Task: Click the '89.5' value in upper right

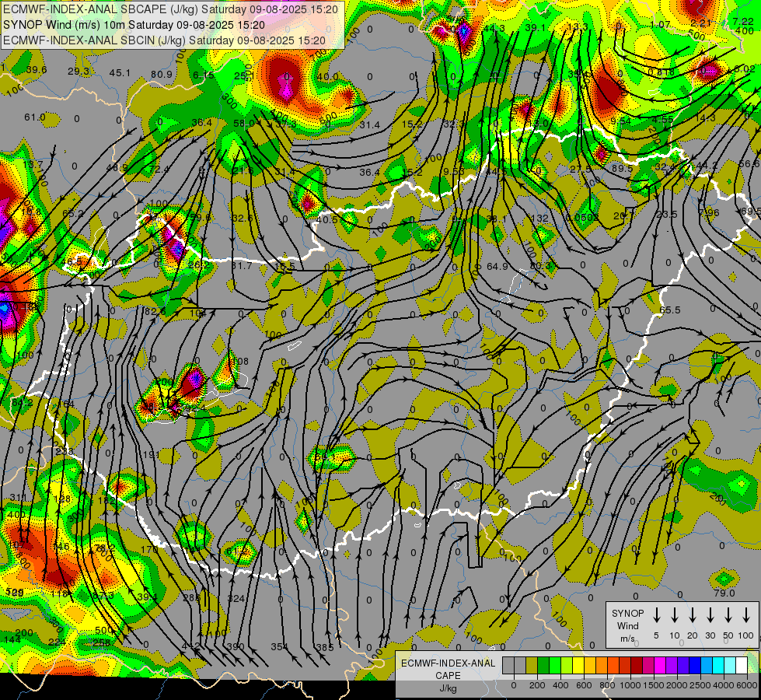Action: click(x=622, y=168)
